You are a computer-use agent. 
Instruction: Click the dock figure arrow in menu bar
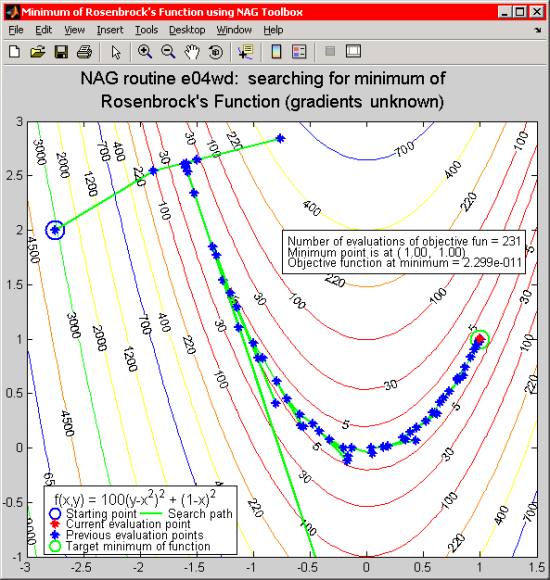point(537,30)
